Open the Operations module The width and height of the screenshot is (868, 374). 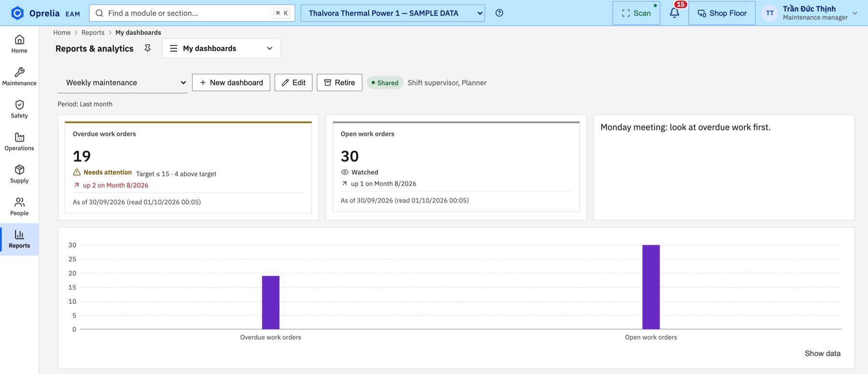(x=19, y=142)
